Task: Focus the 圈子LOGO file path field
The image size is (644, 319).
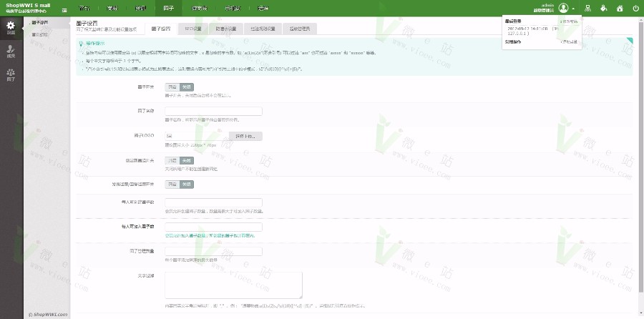Action: pyautogui.click(x=197, y=136)
